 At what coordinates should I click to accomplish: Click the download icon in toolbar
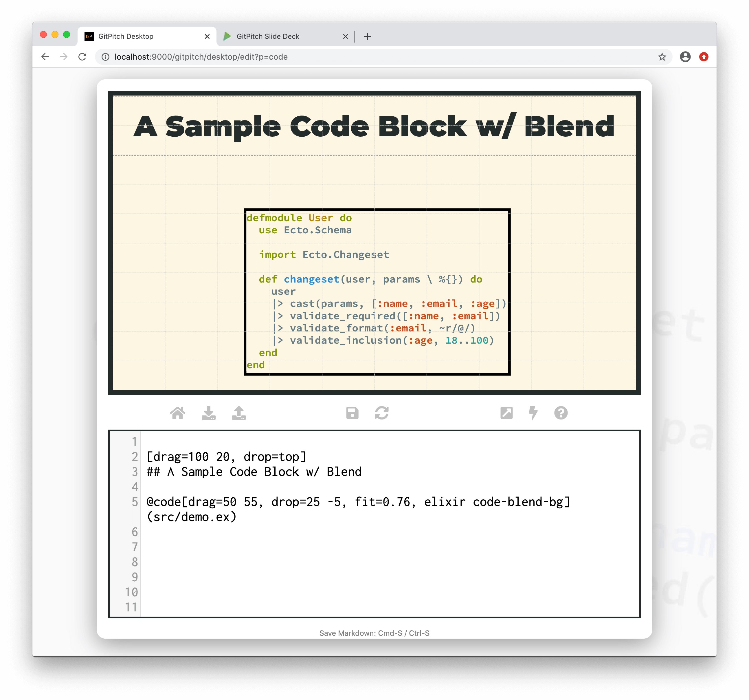coord(208,413)
